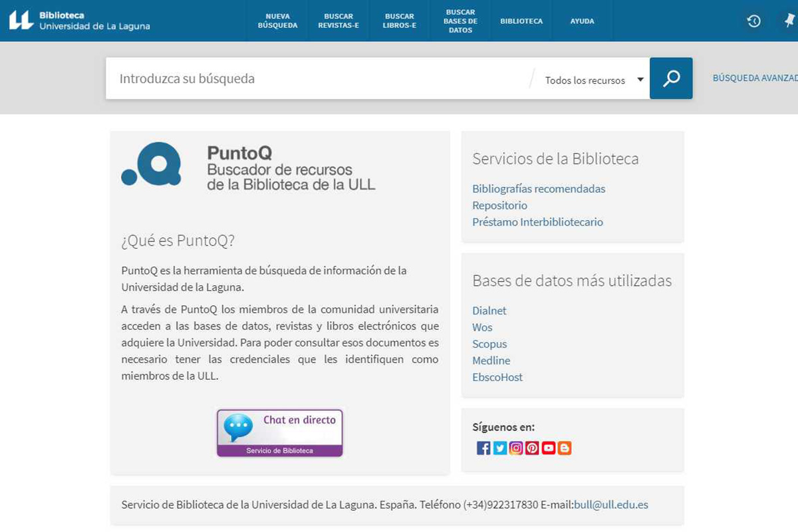Click the Pinterest social icon
The height and width of the screenshot is (532, 798).
tap(532, 448)
